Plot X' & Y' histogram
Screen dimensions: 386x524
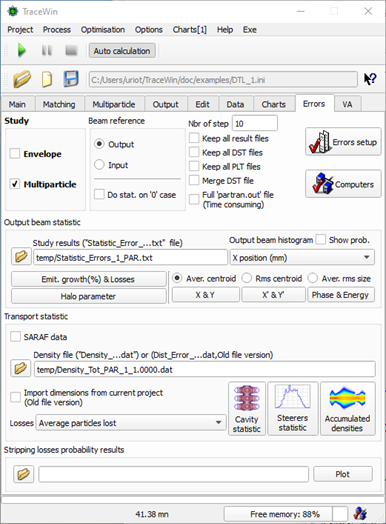pos(273,294)
